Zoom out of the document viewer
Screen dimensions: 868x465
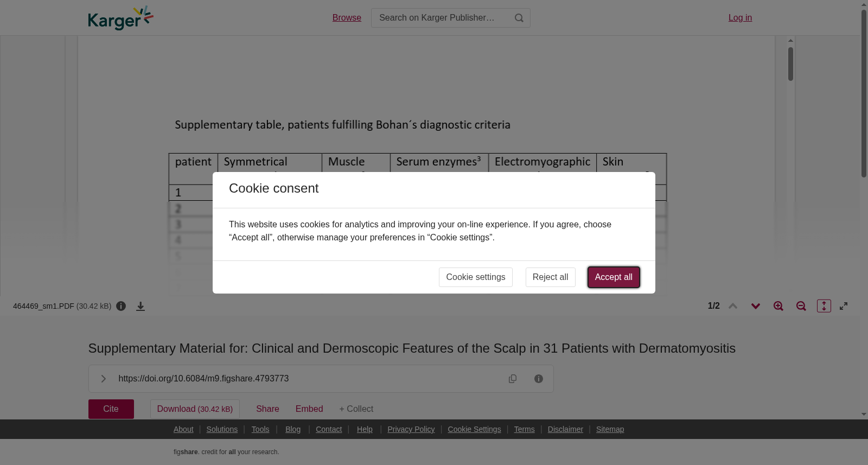click(801, 306)
